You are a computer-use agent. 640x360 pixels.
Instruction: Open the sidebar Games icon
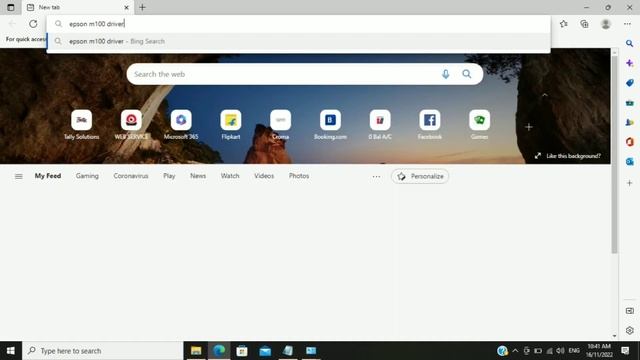(629, 122)
